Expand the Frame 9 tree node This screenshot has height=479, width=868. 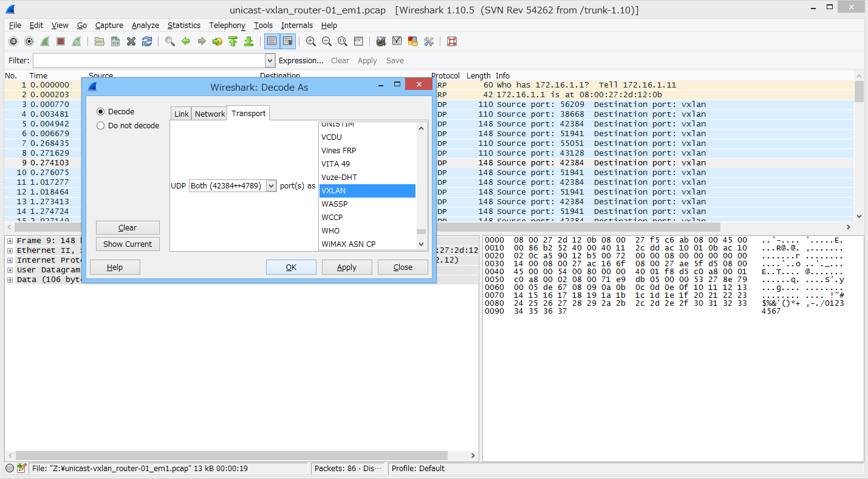point(10,241)
